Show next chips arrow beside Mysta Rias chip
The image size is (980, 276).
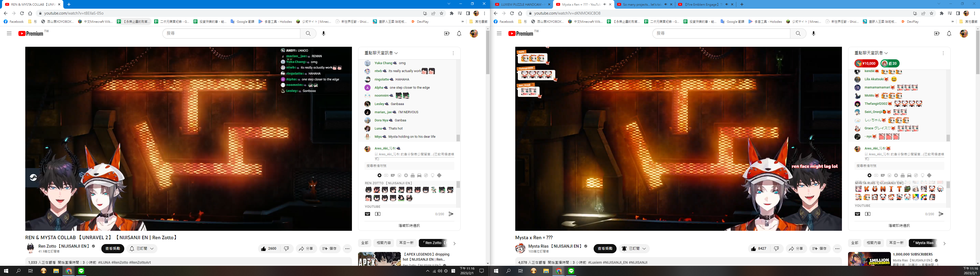click(x=944, y=243)
